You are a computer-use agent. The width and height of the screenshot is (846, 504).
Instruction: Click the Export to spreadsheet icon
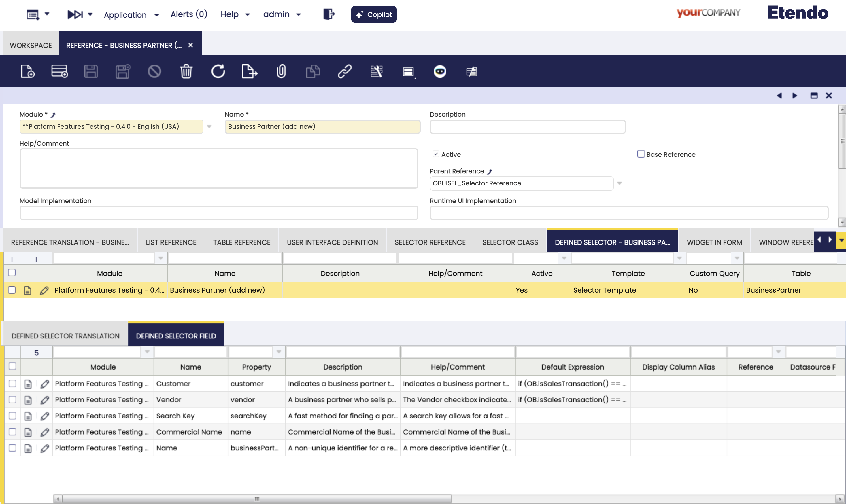(x=249, y=71)
